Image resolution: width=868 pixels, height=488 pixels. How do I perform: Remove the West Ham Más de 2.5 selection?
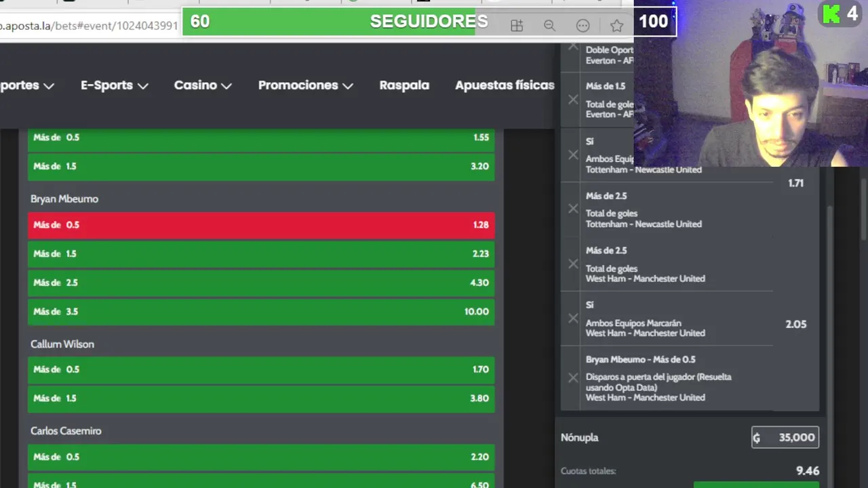[x=573, y=264]
